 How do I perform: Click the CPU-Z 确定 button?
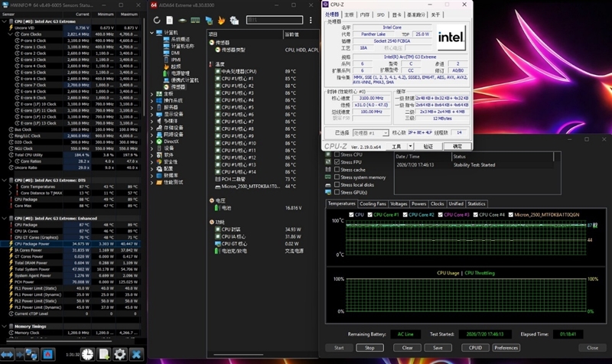457,146
